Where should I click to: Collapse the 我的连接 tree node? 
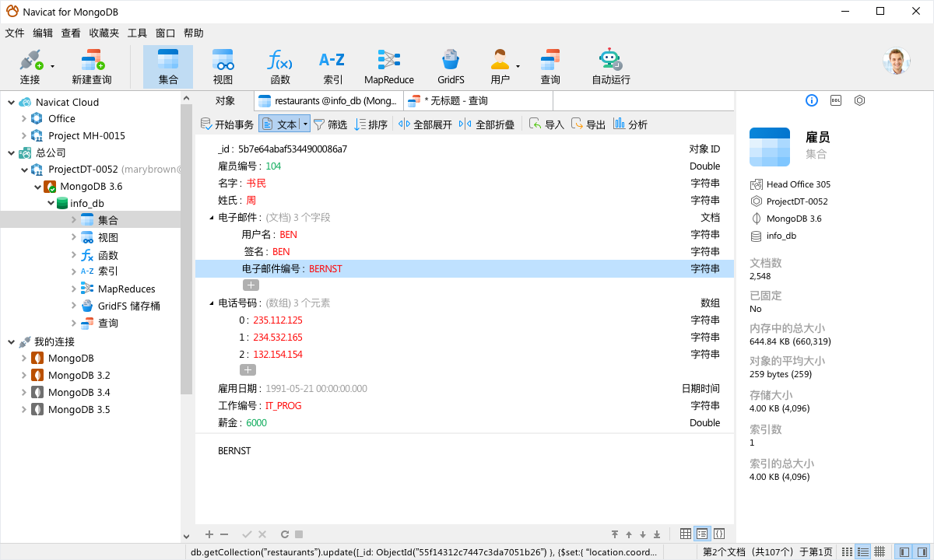(10, 341)
